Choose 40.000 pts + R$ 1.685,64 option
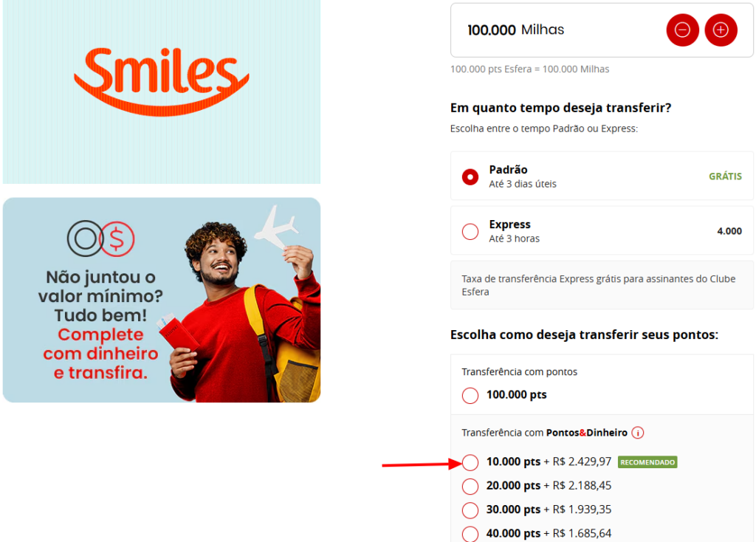The height and width of the screenshot is (542, 756). pyautogui.click(x=470, y=533)
